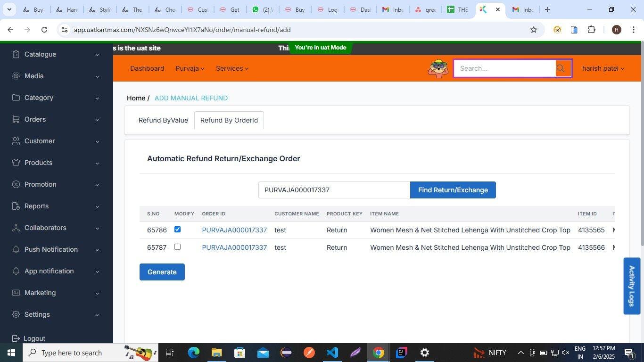Click the orange search magnifier icon
Viewport: 644px width, 362px height.
point(561,68)
